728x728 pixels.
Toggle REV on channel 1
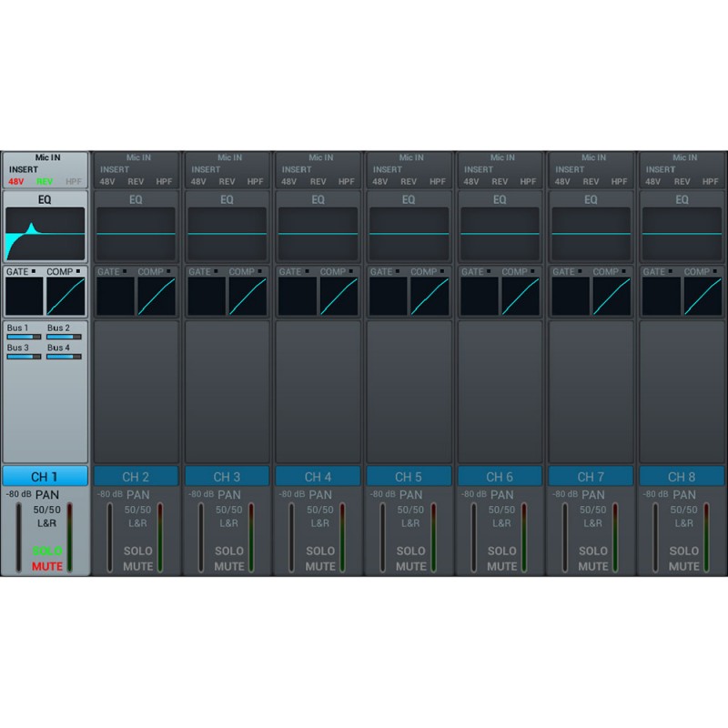coord(45,182)
